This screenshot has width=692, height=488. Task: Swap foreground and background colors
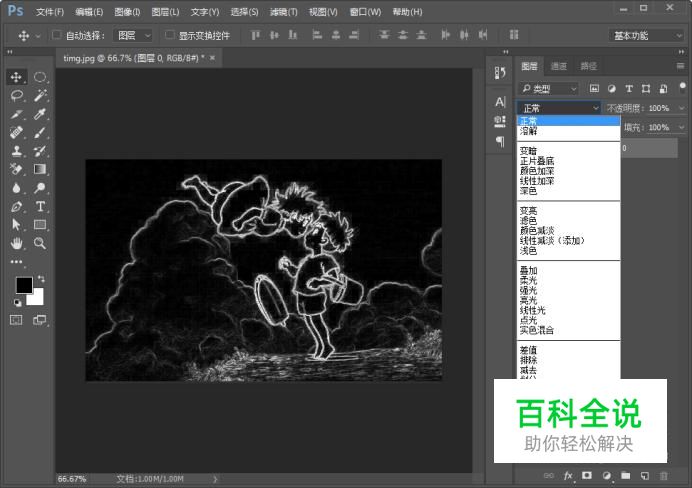(41, 278)
